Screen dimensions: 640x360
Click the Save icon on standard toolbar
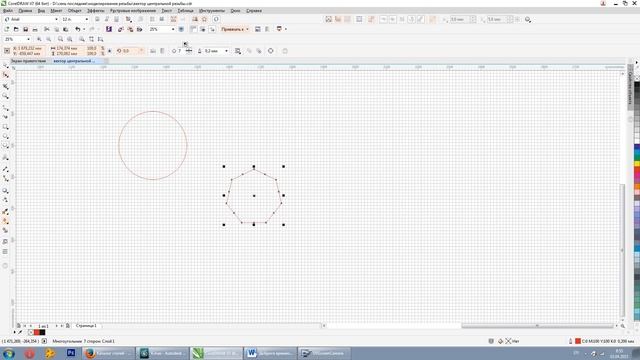click(25, 29)
